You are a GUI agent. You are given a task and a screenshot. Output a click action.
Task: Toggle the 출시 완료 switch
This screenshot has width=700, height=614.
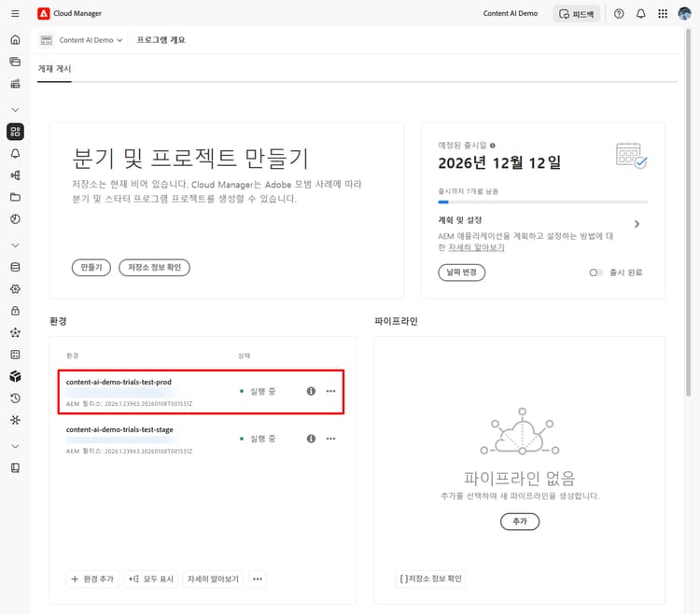coord(595,272)
